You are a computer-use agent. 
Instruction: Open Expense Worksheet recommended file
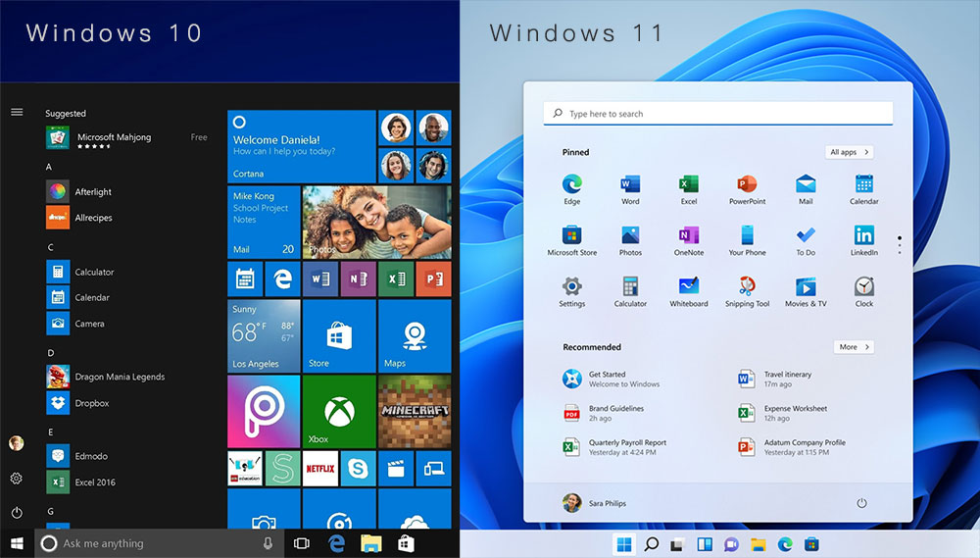782,413
